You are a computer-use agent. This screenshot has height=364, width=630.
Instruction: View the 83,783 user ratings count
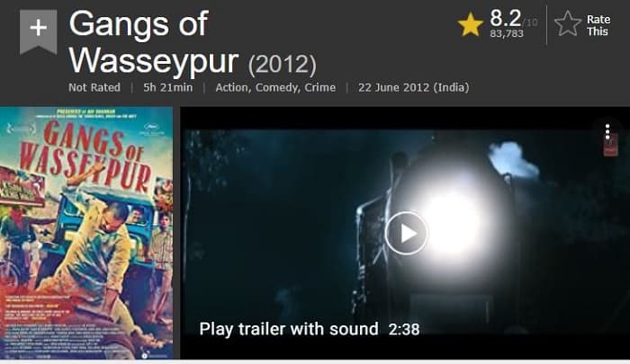[x=506, y=34]
